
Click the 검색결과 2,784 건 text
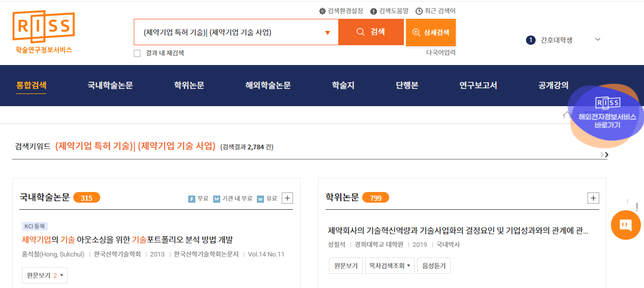[247, 147]
